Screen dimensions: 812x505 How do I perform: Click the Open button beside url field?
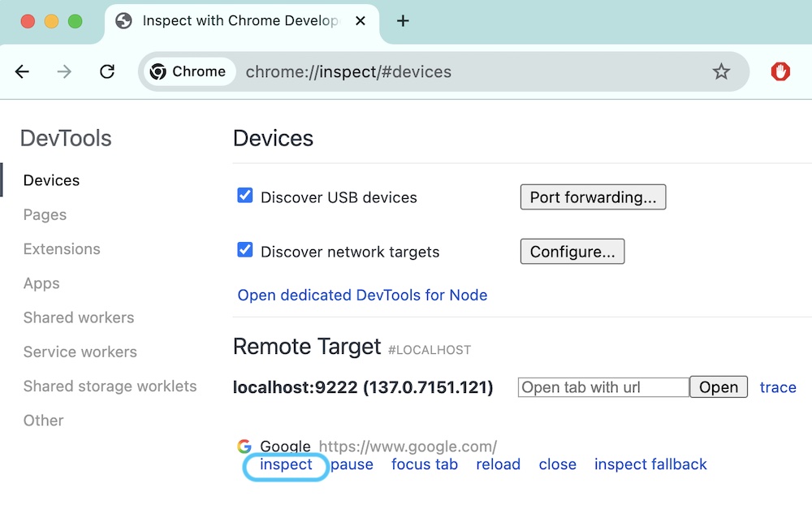[719, 387]
